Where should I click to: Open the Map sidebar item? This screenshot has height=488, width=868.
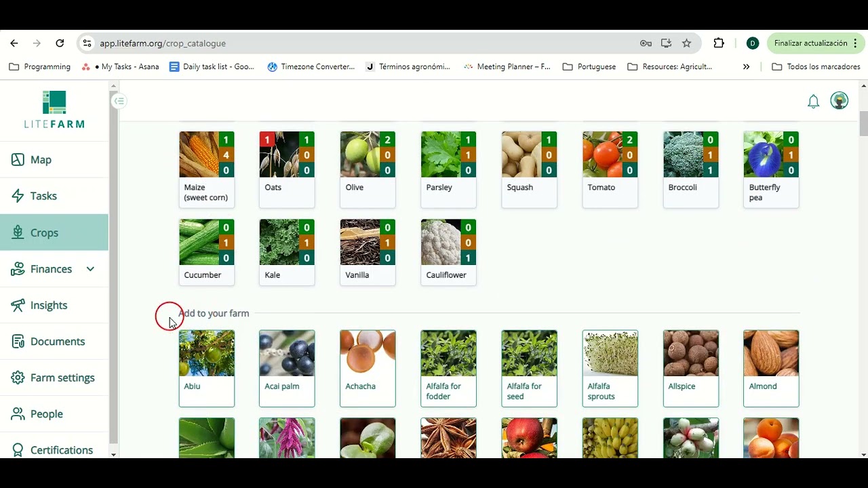click(x=54, y=160)
